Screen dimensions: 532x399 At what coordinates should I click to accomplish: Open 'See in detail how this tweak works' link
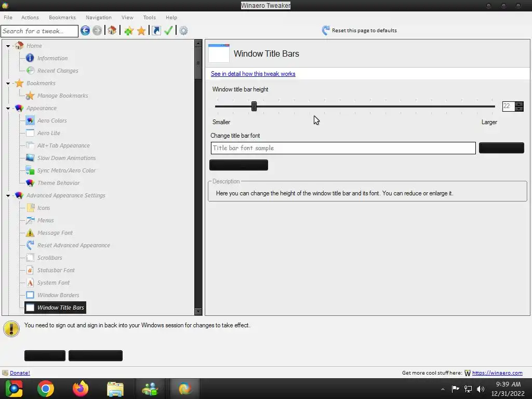253,74
